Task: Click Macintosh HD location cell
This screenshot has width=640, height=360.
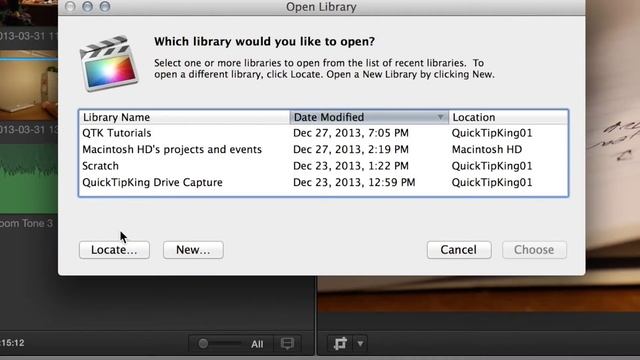Action: click(487, 149)
